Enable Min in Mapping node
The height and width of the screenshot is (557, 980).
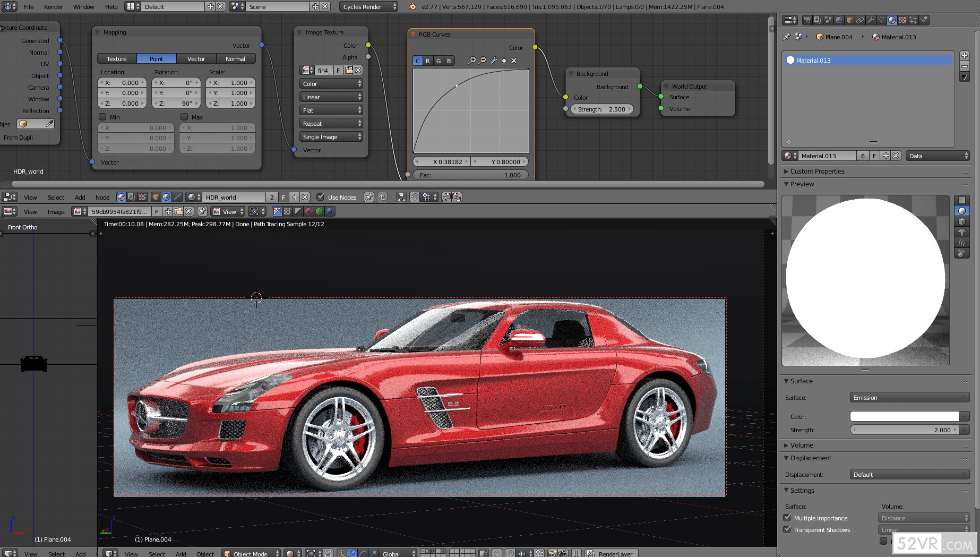point(102,117)
